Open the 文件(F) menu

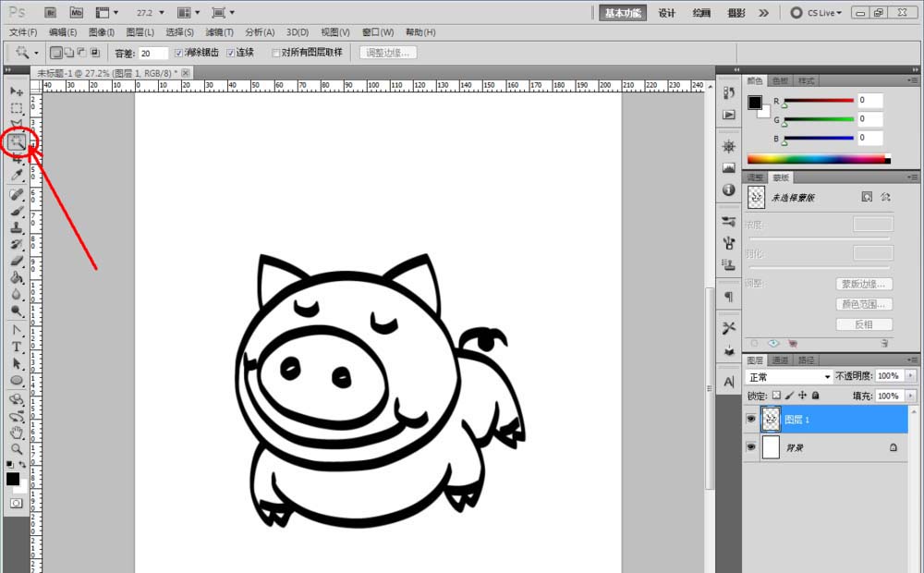click(23, 32)
